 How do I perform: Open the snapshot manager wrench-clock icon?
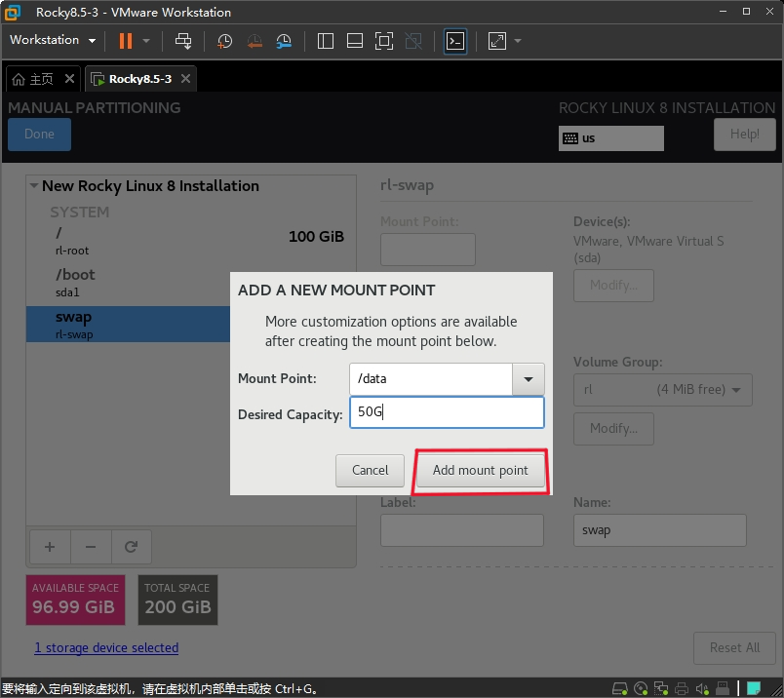(x=284, y=41)
